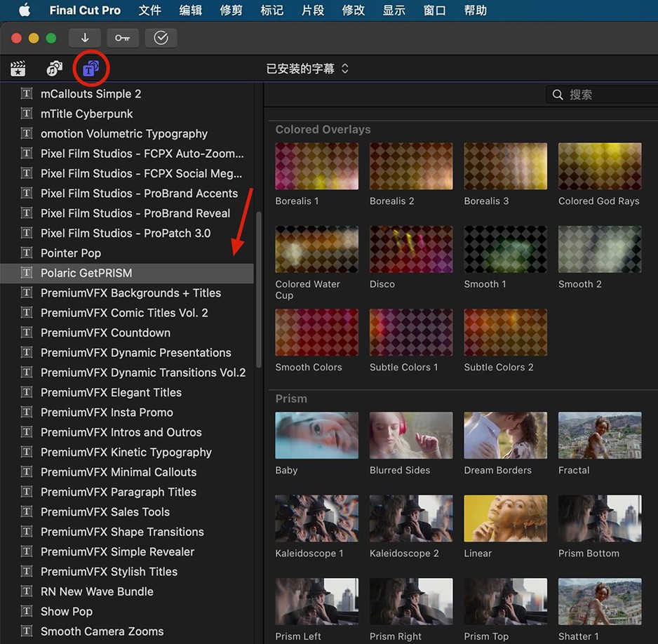Open the 文件 menu

coord(149,11)
